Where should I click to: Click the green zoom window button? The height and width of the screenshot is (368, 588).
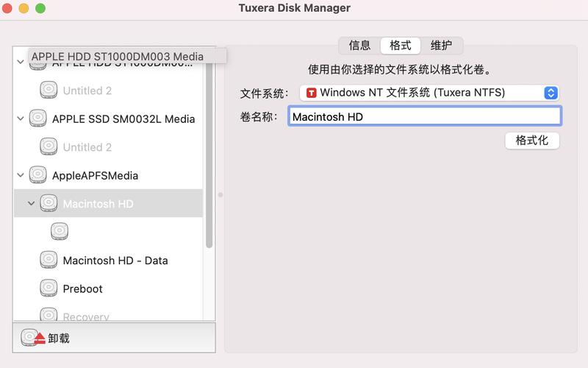pos(40,8)
